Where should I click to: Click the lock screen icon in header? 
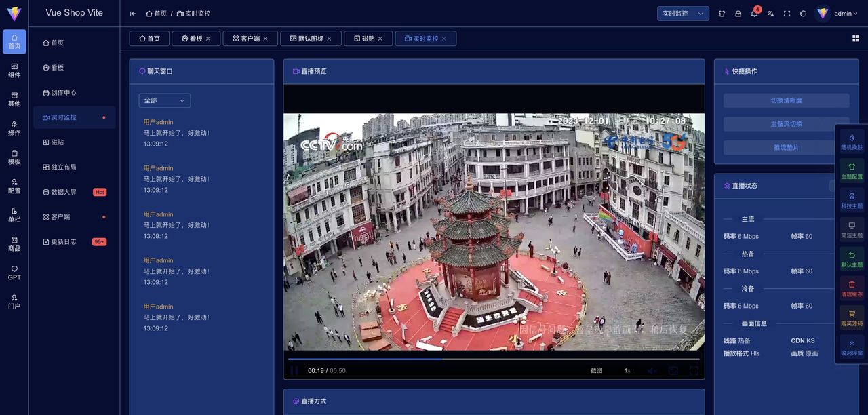pos(738,13)
